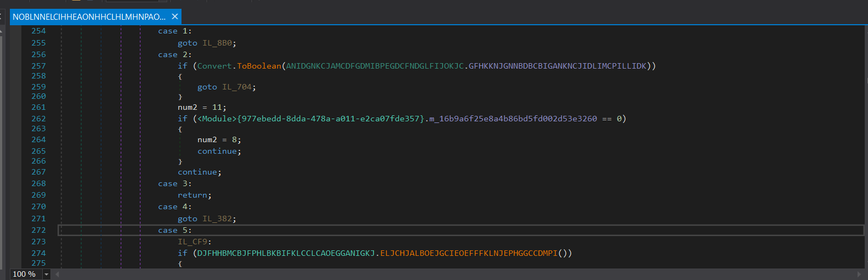Screen dimensions: 868x280
Task: Click the horizontal scrollbar left arrow
Action: [x=57, y=274]
